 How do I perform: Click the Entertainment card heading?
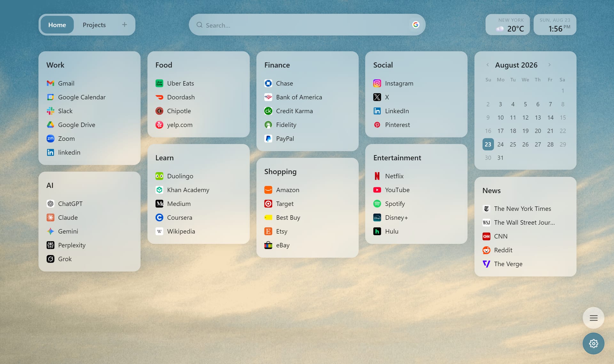[x=397, y=158]
